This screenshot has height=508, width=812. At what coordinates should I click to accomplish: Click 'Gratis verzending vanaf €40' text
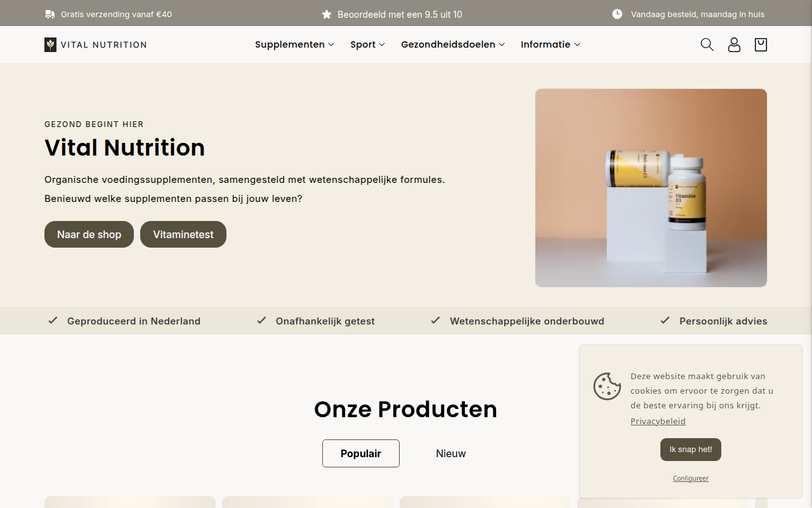[x=116, y=14]
